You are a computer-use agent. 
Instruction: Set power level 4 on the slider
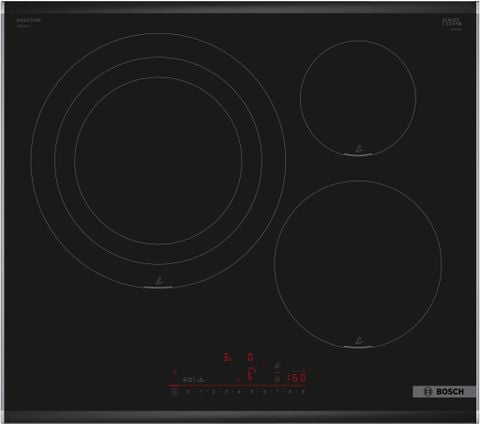pyautogui.click(x=239, y=392)
